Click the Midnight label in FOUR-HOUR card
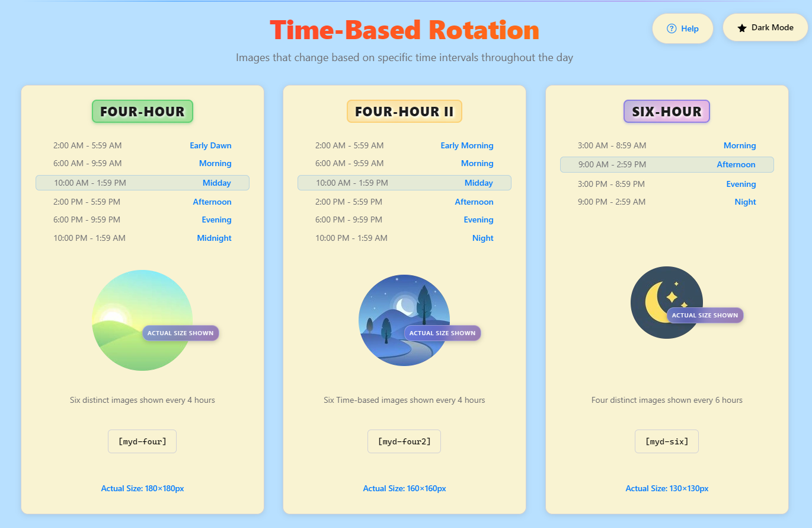 click(x=214, y=238)
